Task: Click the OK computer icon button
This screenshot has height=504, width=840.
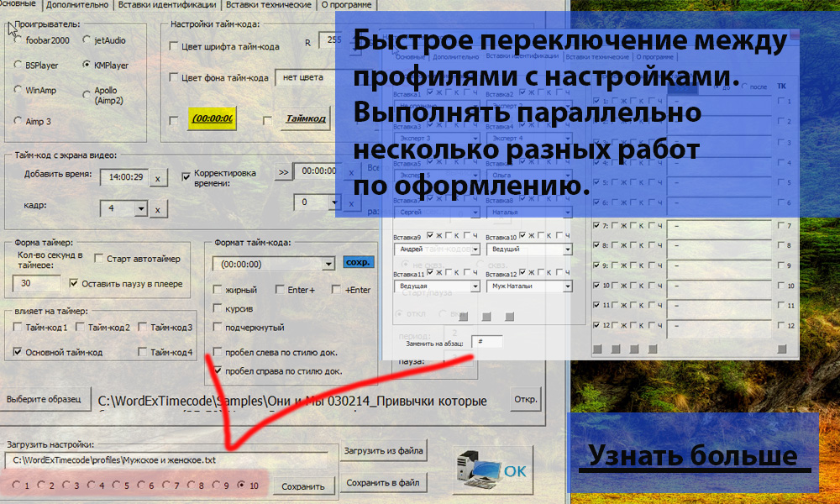Action: (x=493, y=470)
